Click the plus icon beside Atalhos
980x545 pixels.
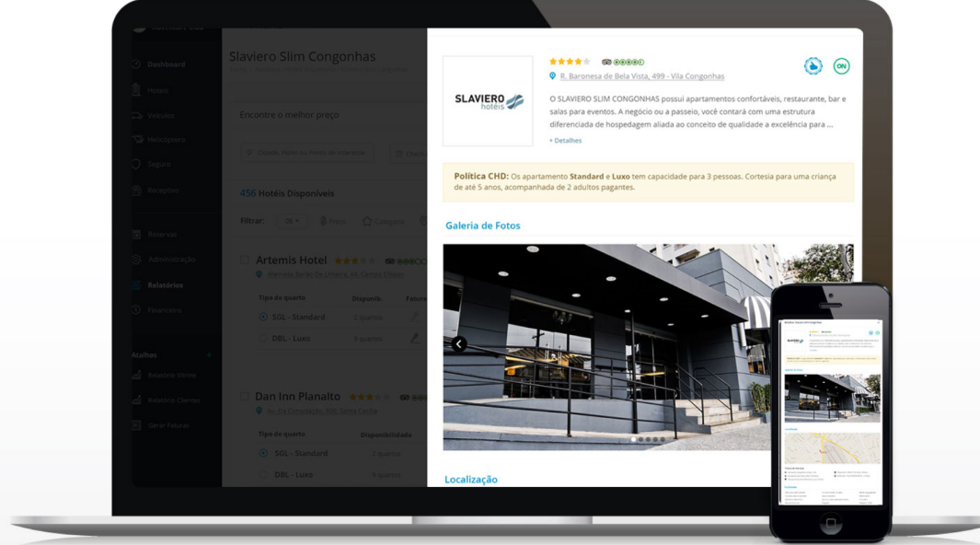[x=209, y=355]
